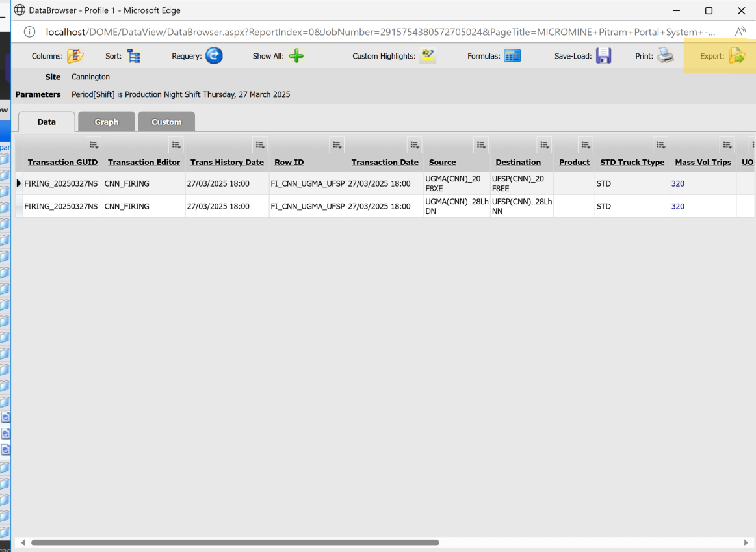Open Custom Highlights icon
The image size is (756, 552).
[x=427, y=56]
